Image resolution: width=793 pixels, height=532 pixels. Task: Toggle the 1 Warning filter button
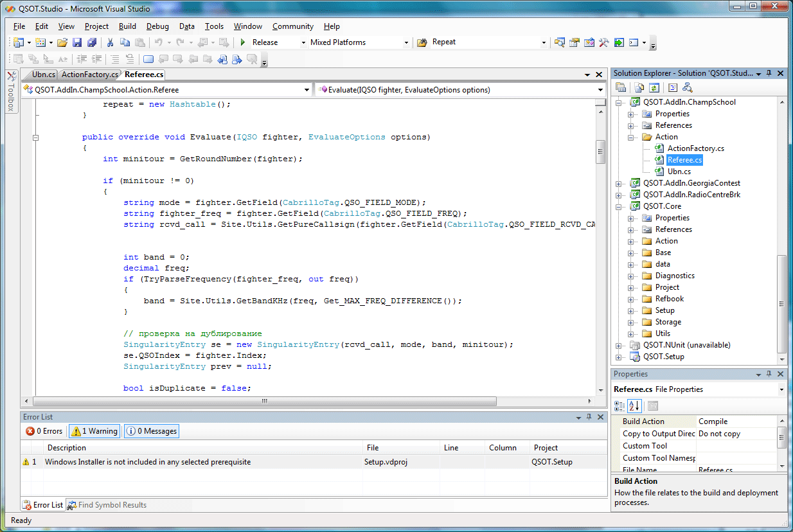[x=94, y=431]
